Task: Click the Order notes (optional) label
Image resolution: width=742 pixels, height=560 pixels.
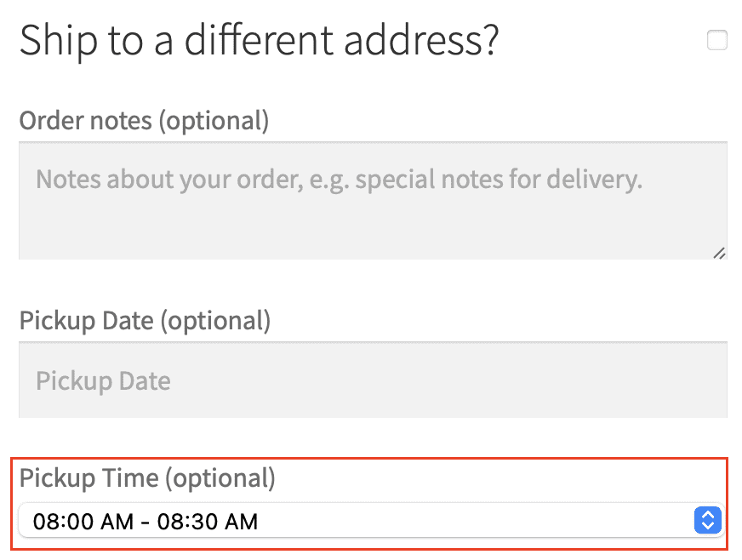Action: tap(143, 120)
